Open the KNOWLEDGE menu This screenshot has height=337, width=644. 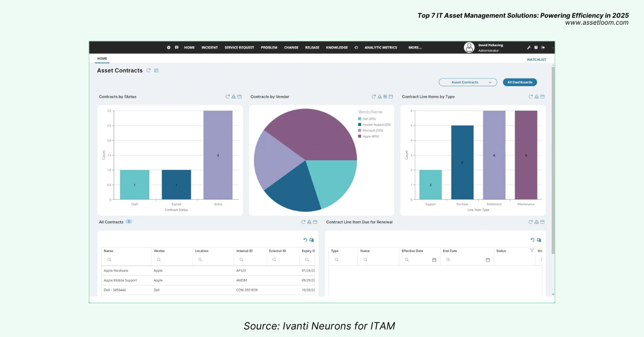coord(337,47)
